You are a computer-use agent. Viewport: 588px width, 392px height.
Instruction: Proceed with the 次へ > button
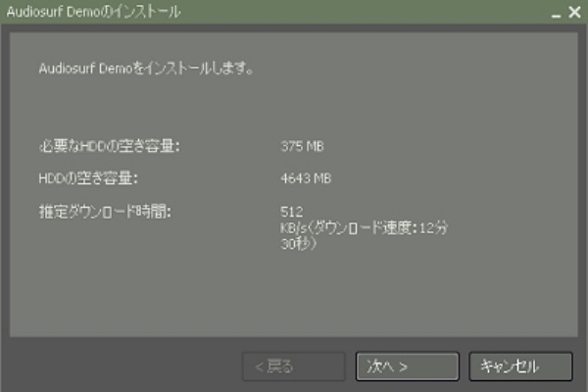pyautogui.click(x=408, y=367)
